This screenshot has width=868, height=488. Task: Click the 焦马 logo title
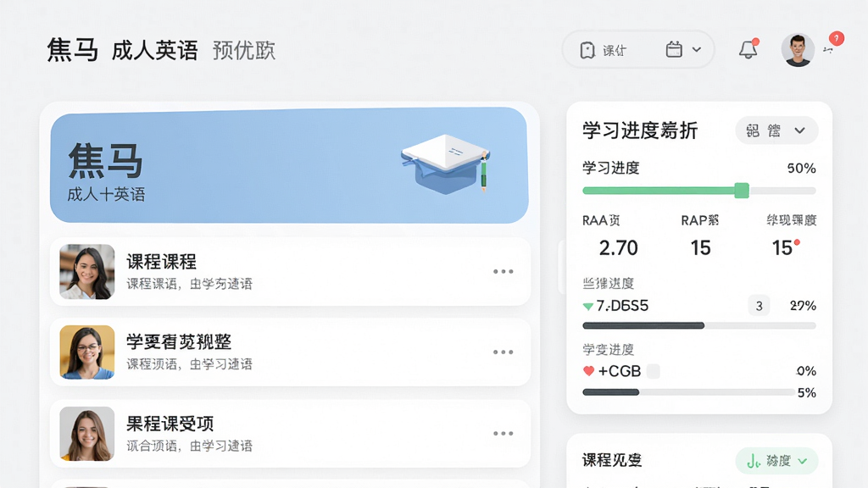[x=73, y=50]
